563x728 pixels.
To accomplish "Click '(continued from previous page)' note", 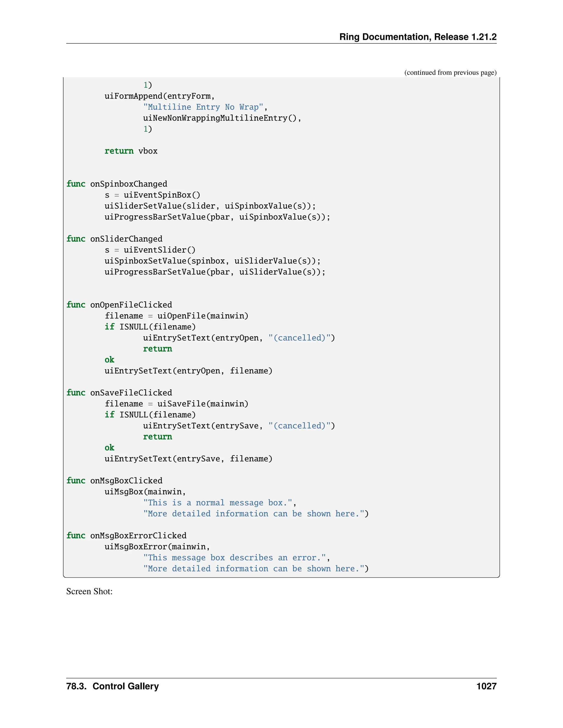I will coord(450,73).
